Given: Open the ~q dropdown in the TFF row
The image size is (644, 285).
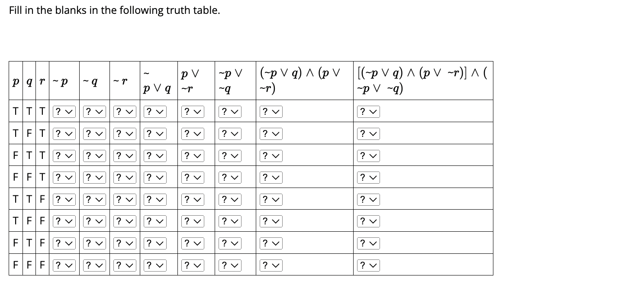Looking at the screenshot, I should coord(93,221).
